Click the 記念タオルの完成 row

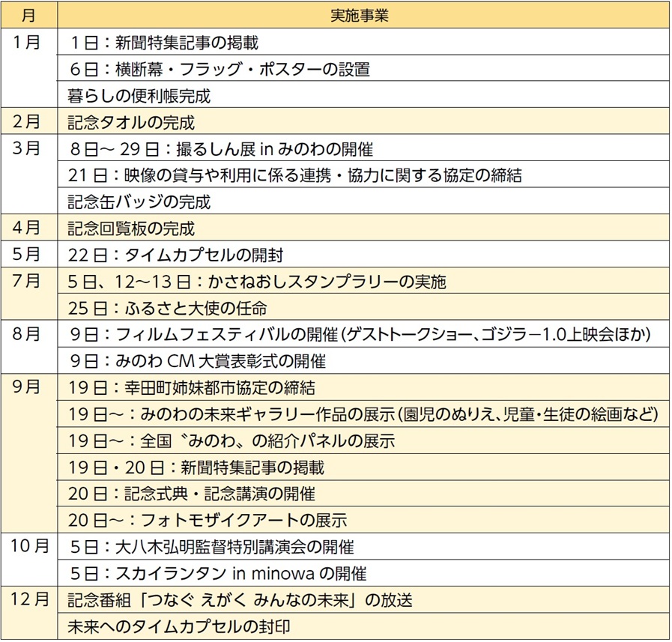tap(131, 122)
